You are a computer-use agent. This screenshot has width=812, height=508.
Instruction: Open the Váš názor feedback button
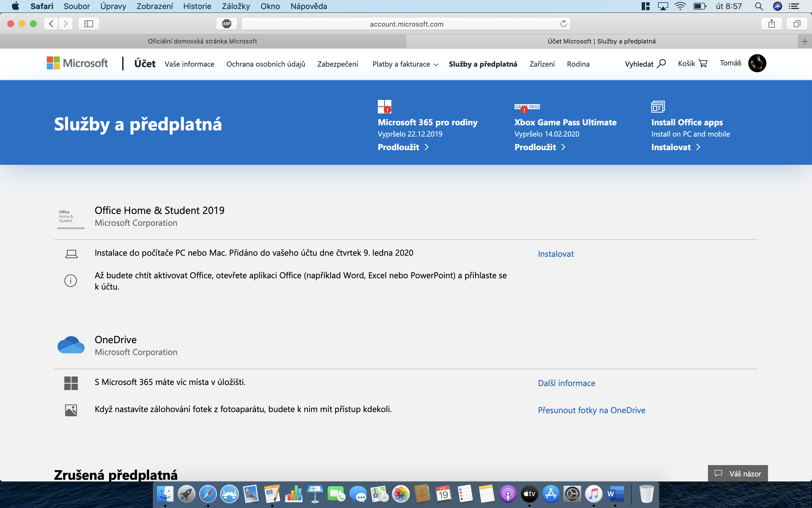pyautogui.click(x=738, y=473)
